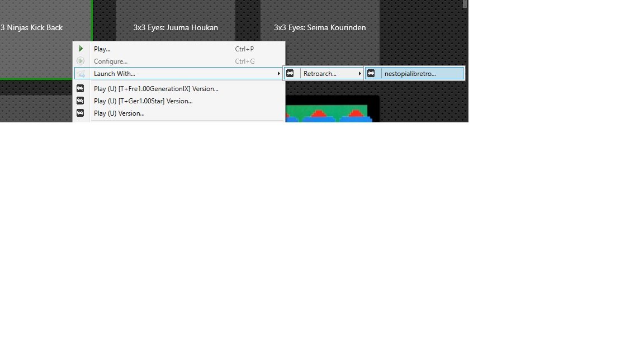Click the Retroarch invader icon
Image resolution: width=644 pixels, height=362 pixels.
coord(290,74)
